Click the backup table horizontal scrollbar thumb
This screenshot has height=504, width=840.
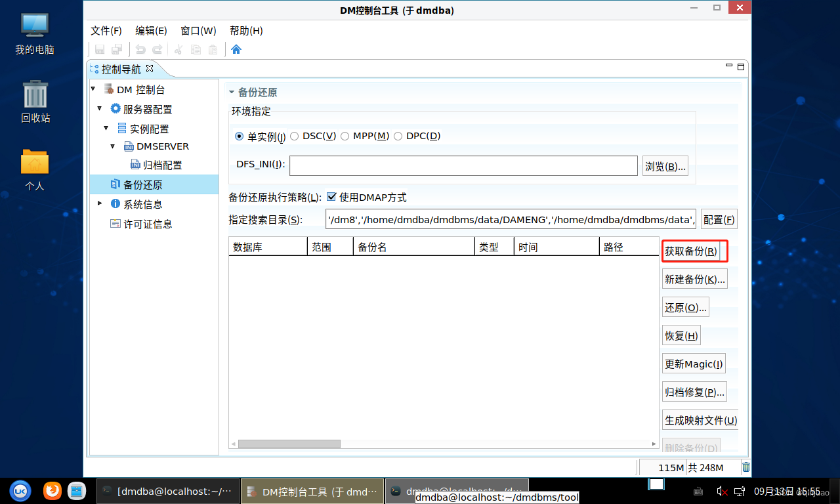coord(289,444)
